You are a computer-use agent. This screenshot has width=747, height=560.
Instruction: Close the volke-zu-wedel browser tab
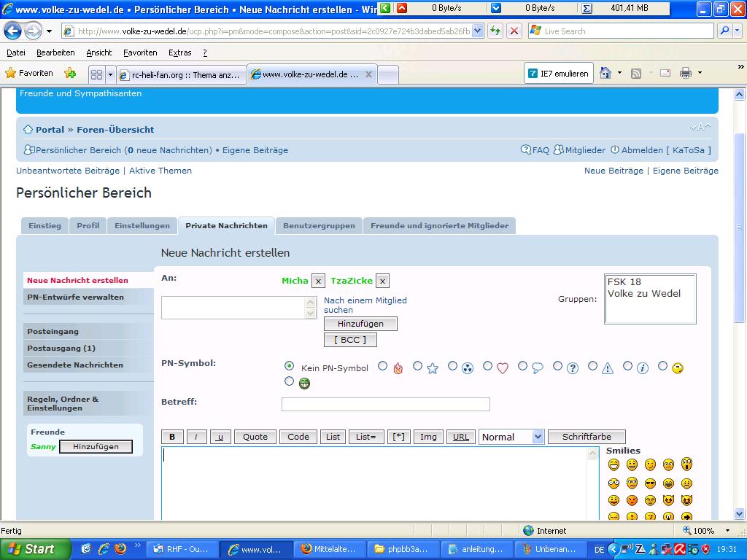(368, 75)
